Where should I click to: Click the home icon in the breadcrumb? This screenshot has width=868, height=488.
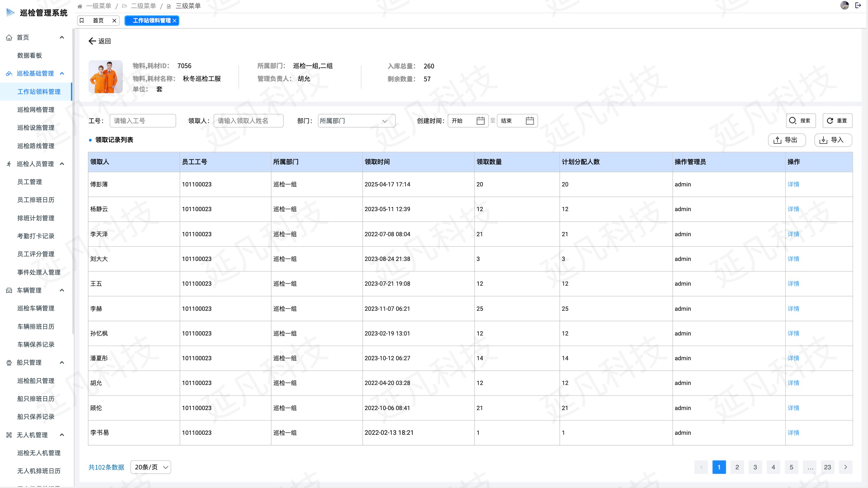pos(80,6)
